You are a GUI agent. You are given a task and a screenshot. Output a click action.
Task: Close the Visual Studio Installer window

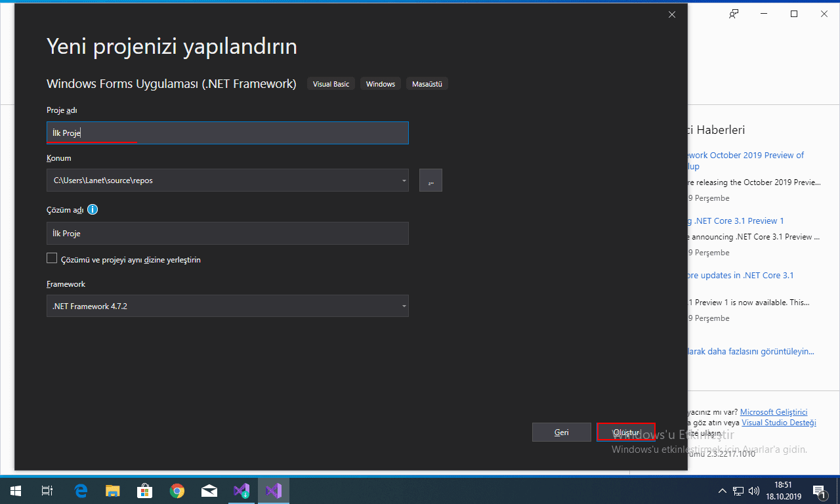coord(824,14)
